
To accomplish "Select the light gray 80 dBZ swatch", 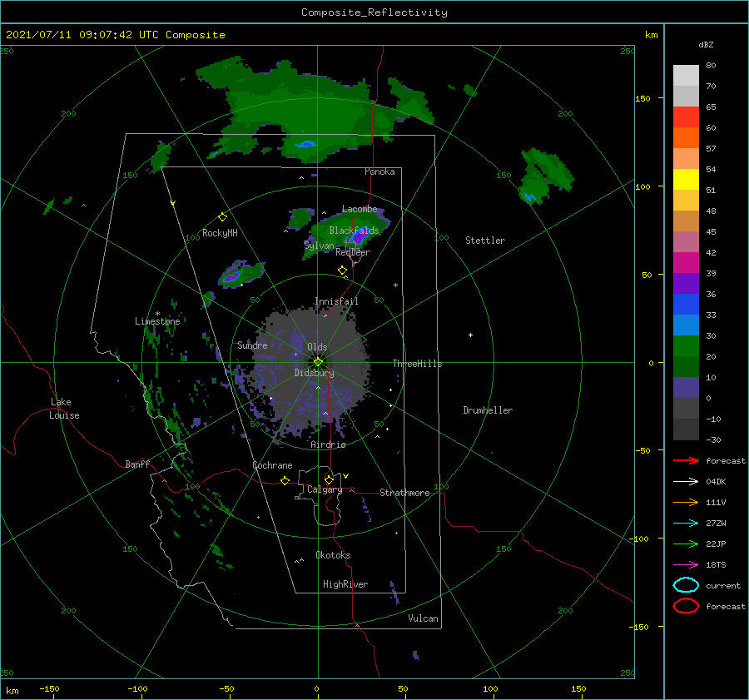I will (686, 75).
